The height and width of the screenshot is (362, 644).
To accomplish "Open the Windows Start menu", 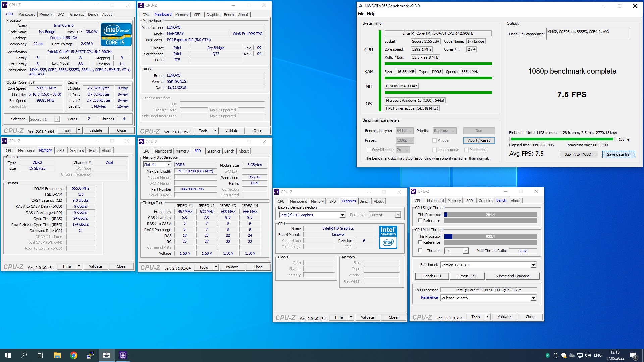I will point(8,355).
